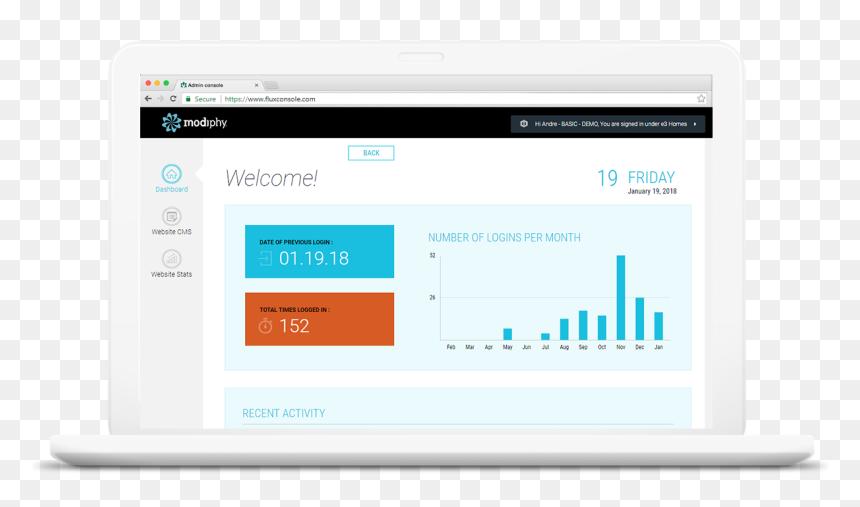Click the large 19 date number
The width and height of the screenshot is (860, 507).
607,178
